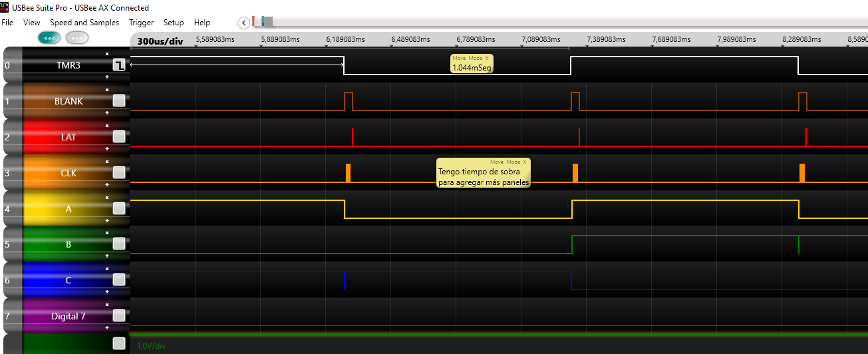Click the 'Tengo tiempo de sobra' note text

click(x=484, y=177)
